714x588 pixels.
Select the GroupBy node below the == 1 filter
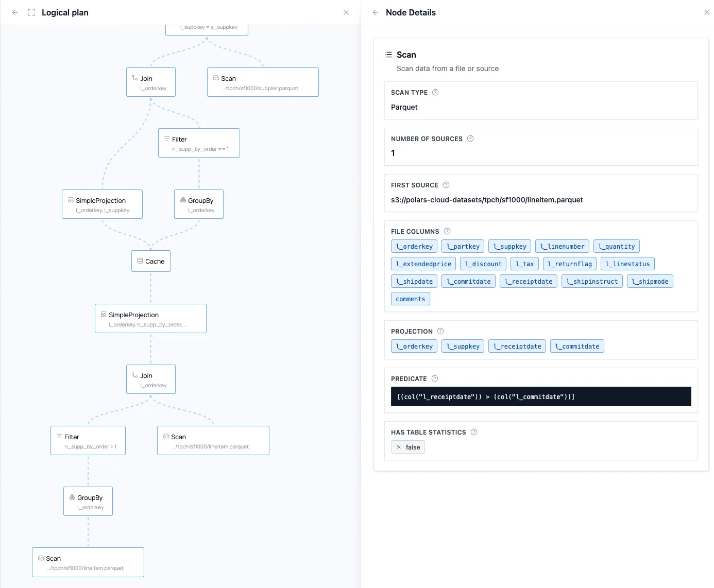coord(199,204)
